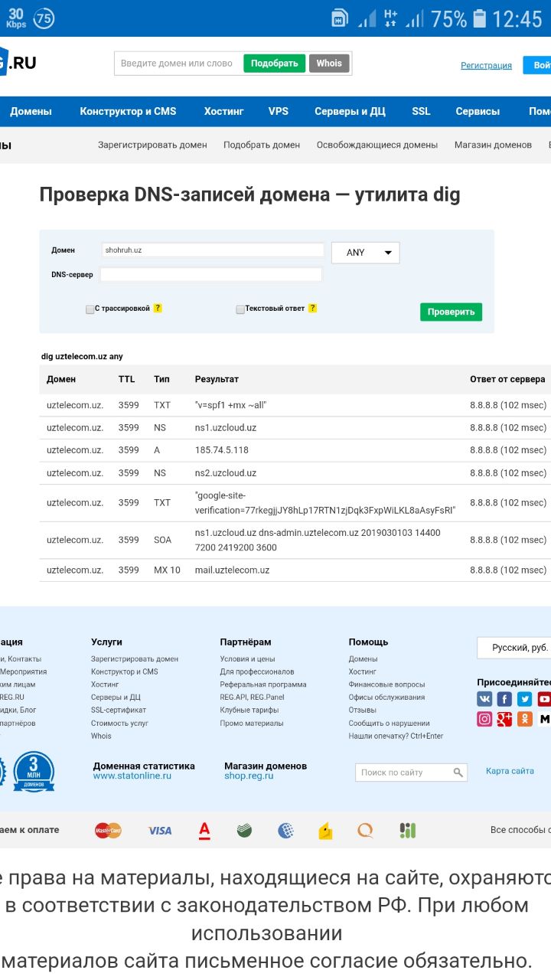Tap the 75 circle notification icon
Screen dimensions: 551x980
point(44,18)
